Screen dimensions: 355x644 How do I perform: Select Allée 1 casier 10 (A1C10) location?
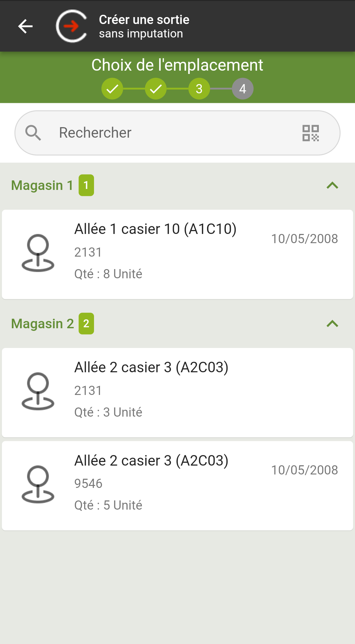click(177, 254)
